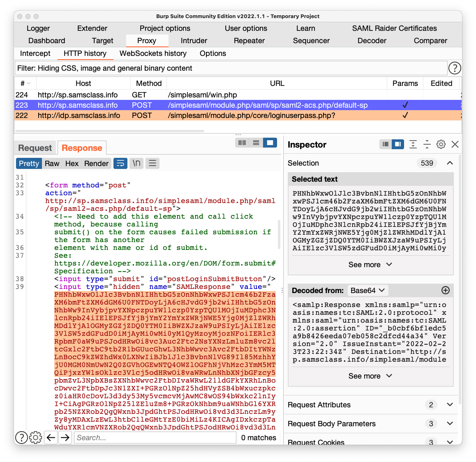
Task: Sort history by the # column
Action: pos(25,83)
